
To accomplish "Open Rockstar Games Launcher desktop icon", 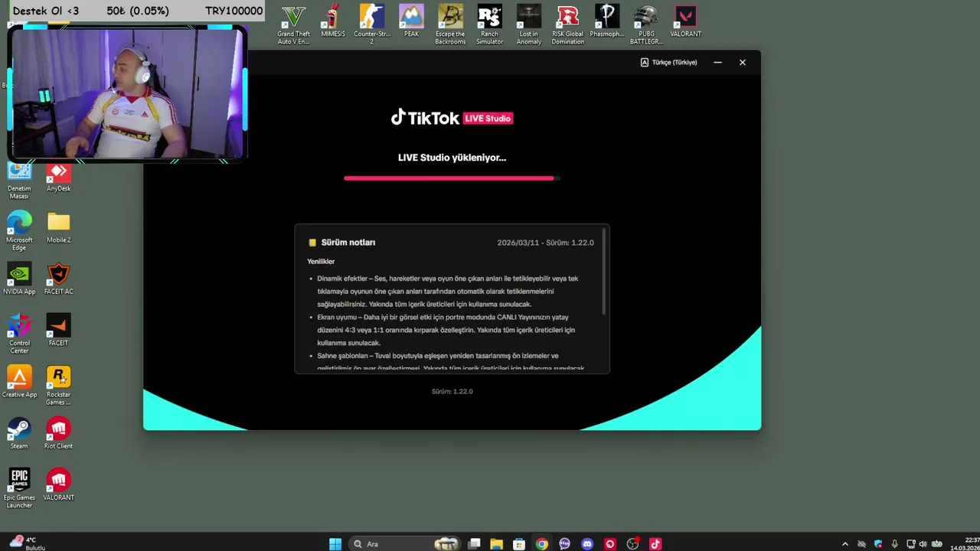I will [58, 386].
